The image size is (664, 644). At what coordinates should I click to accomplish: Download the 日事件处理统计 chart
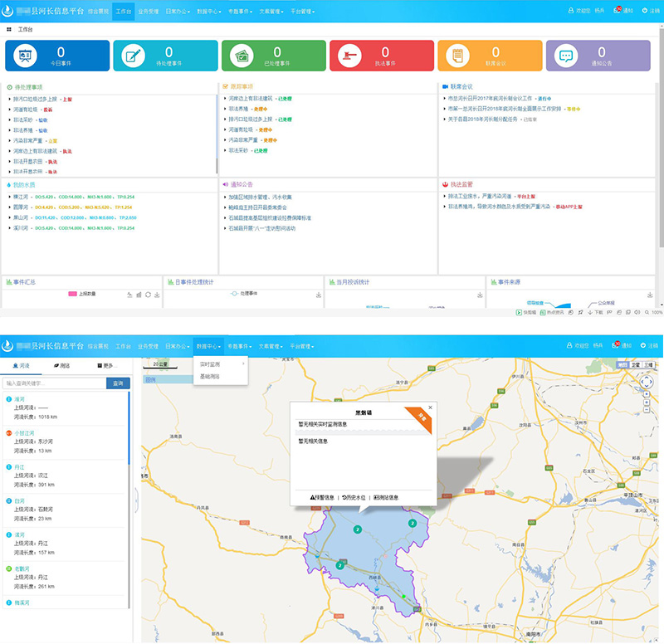(x=319, y=295)
